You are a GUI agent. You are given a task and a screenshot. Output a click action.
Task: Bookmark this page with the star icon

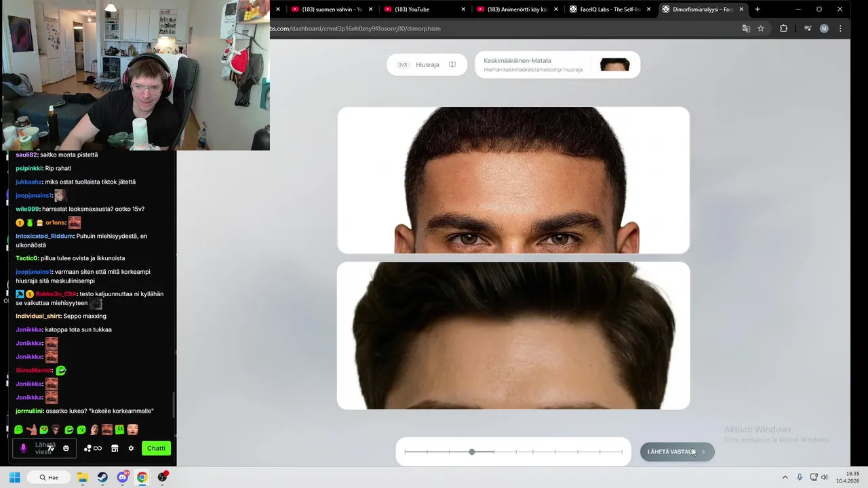click(761, 28)
